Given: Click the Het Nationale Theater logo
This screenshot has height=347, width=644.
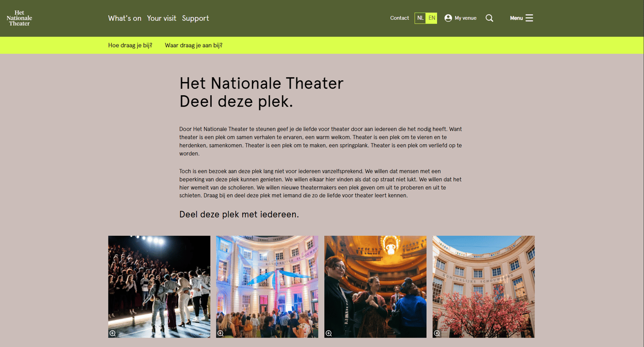Looking at the screenshot, I should 19,18.
